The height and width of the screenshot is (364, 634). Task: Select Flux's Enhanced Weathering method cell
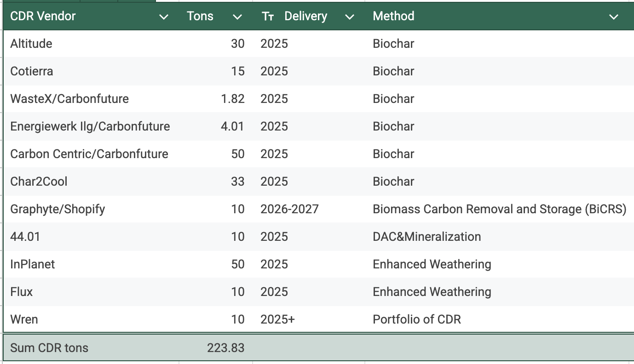[x=500, y=292]
